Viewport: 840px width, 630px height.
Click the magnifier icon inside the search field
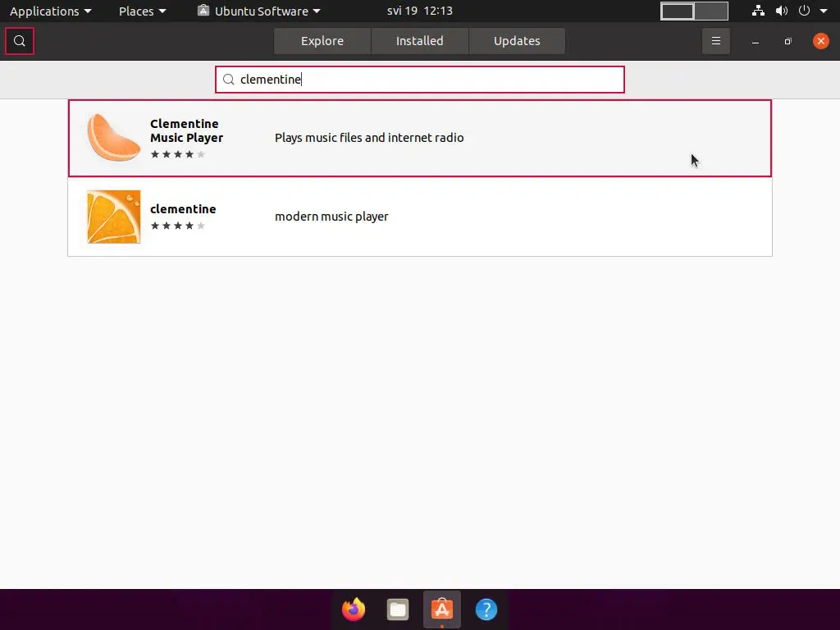229,80
